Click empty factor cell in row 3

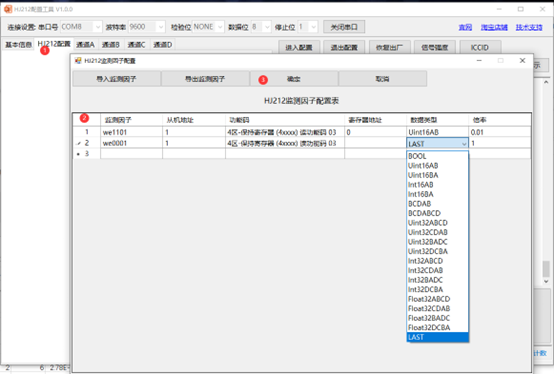(x=131, y=154)
